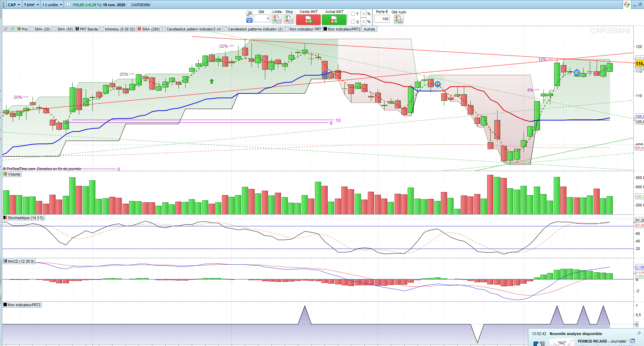Click the MACD panel color icon
644x346 pixels.
click(x=5, y=261)
